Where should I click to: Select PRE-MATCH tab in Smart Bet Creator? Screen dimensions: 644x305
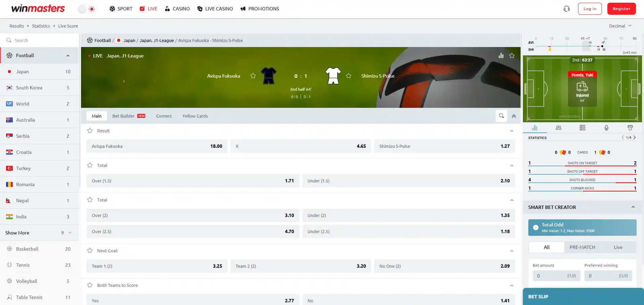click(x=582, y=247)
